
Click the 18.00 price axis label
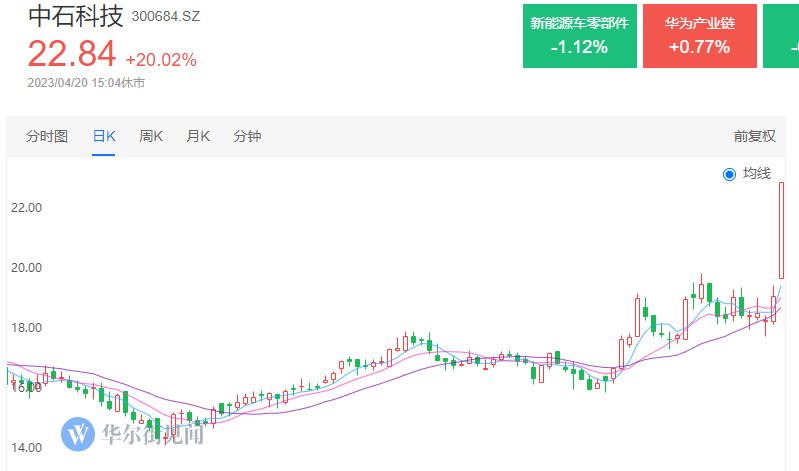click(26, 328)
